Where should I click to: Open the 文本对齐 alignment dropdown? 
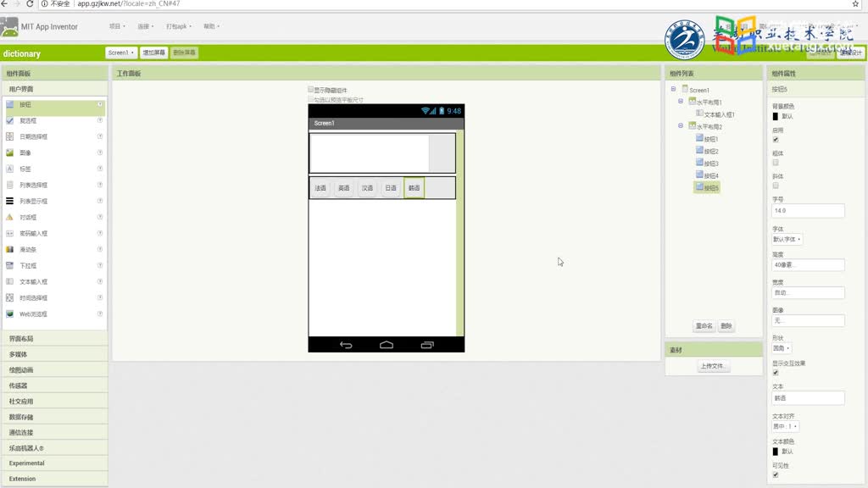pos(785,427)
